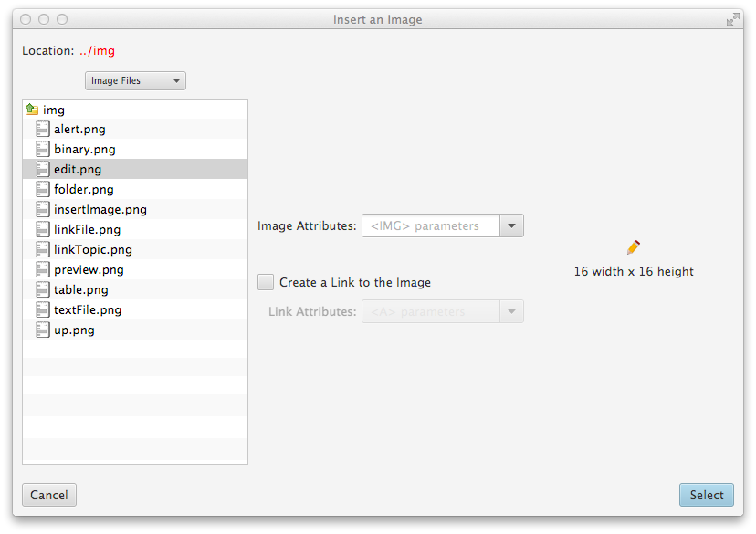
Task: Choose up.png from the file list
Action: point(74,330)
